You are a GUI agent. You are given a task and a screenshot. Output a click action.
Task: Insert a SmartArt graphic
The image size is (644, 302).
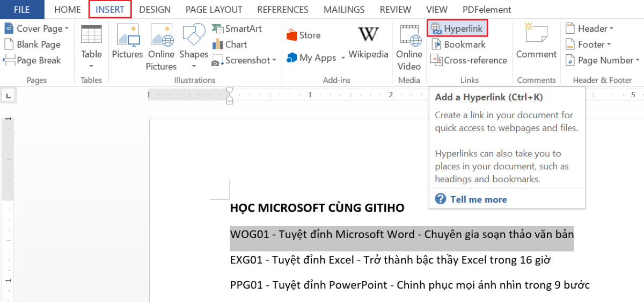click(x=236, y=28)
